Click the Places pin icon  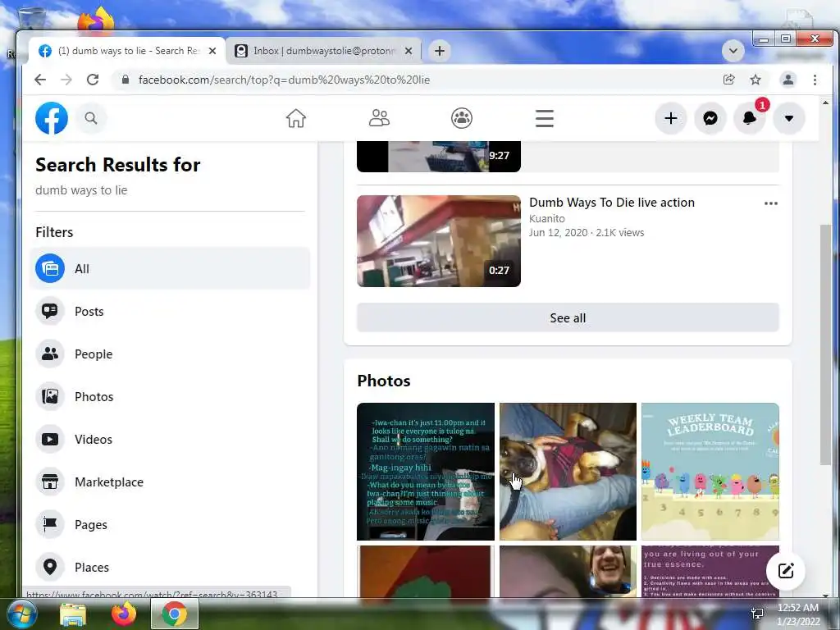50,567
